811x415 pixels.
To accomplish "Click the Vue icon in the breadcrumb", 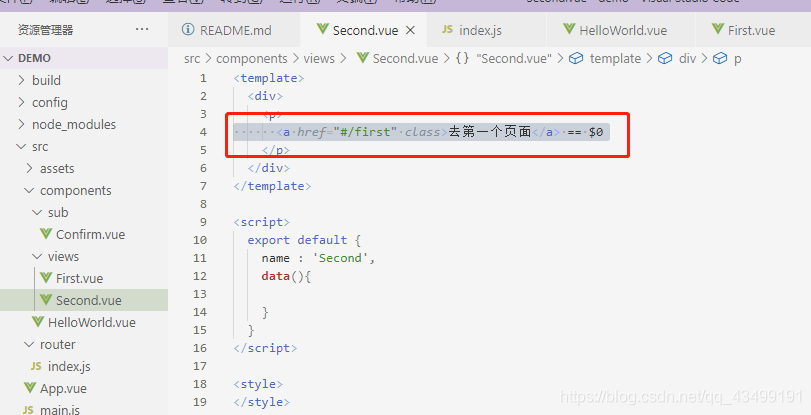I will pos(363,57).
